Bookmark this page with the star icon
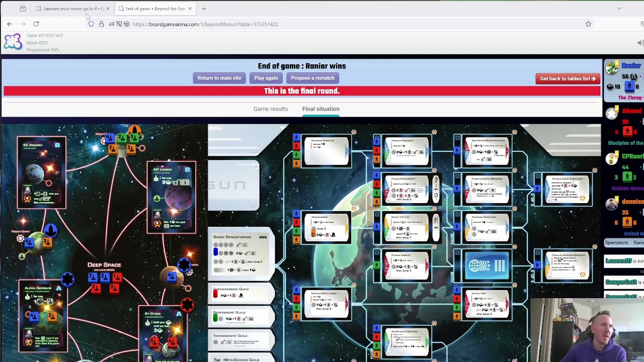 coord(588,24)
